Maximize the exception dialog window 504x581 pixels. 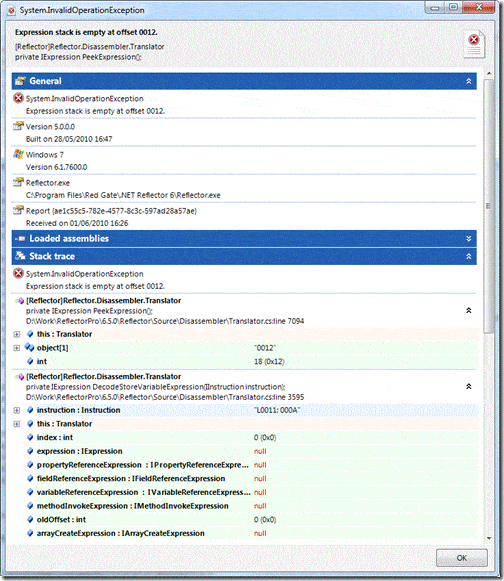point(453,7)
